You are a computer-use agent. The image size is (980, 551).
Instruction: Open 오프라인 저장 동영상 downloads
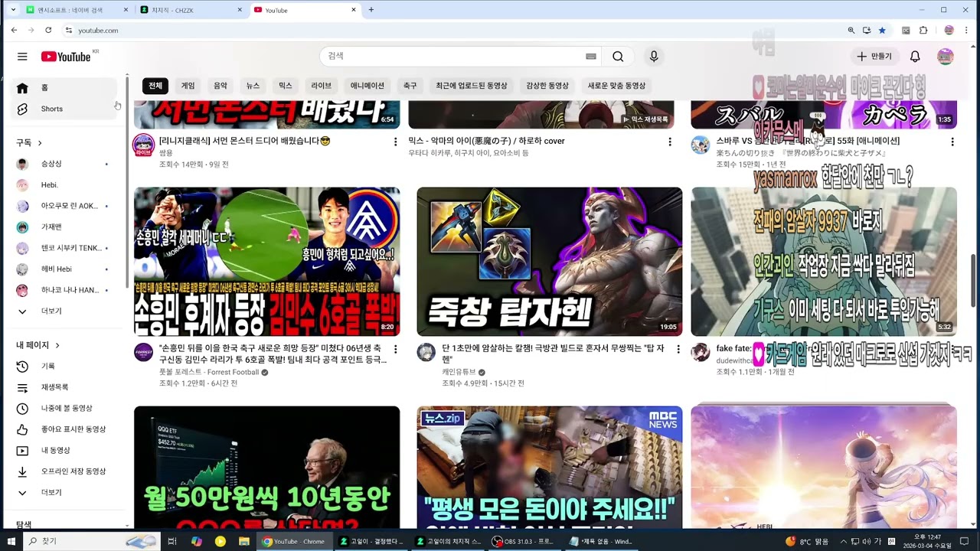[64, 471]
